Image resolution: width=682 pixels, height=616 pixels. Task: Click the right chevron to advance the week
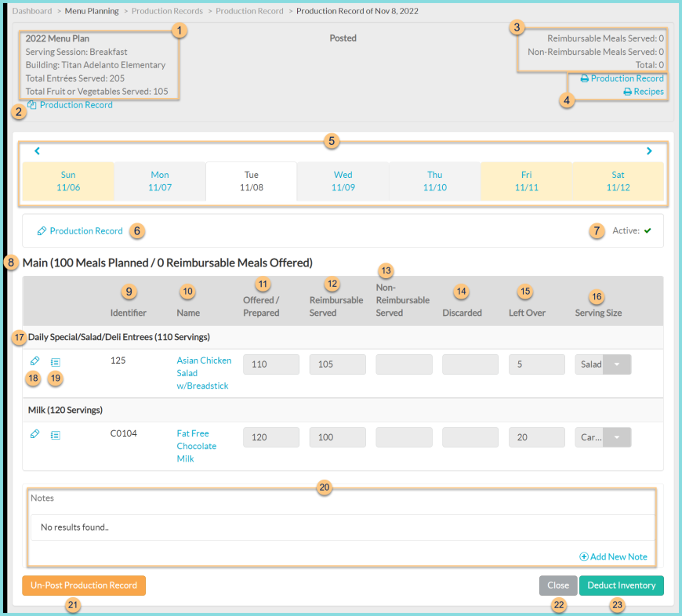649,150
